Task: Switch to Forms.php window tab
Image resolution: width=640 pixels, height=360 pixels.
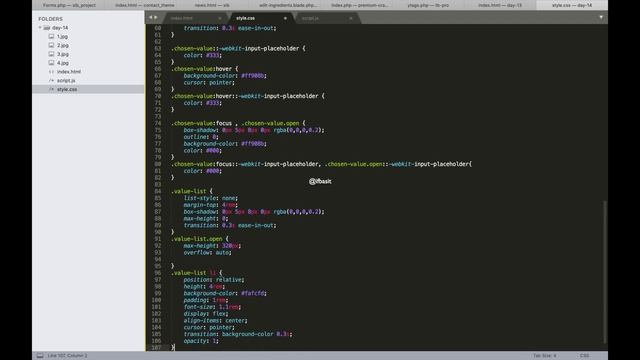Action: (x=69, y=5)
